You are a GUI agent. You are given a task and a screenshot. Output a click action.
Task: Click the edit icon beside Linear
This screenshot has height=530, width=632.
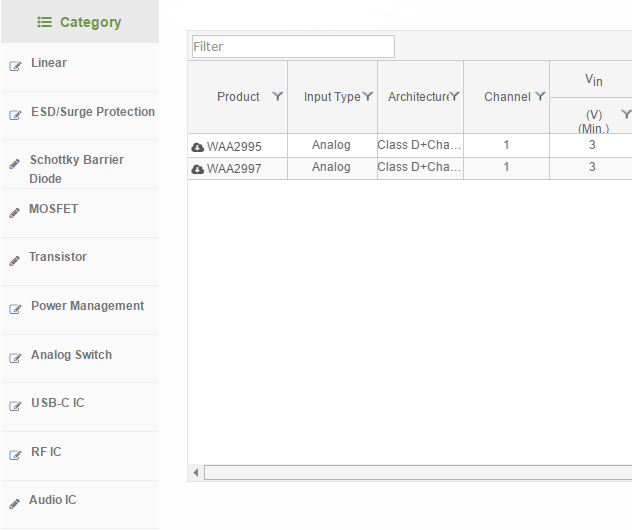click(15, 66)
